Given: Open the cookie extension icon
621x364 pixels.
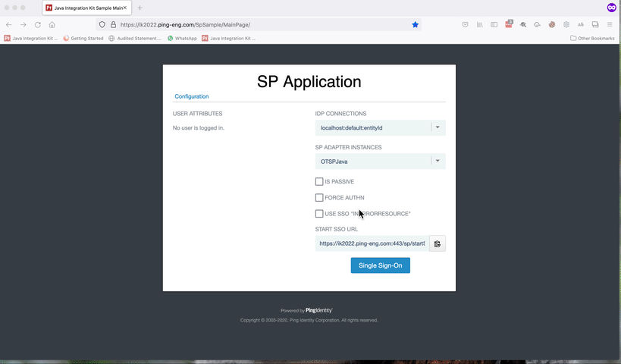Looking at the screenshot, I should point(552,24).
